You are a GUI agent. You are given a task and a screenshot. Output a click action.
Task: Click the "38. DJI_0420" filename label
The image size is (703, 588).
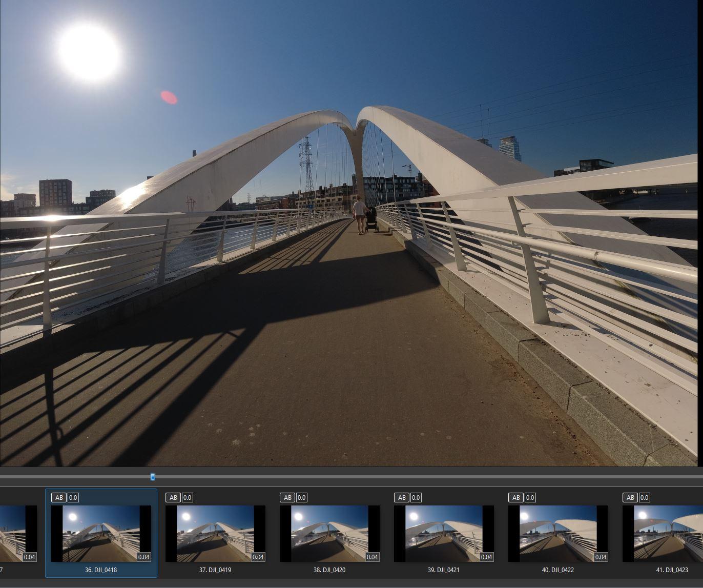[x=329, y=570]
